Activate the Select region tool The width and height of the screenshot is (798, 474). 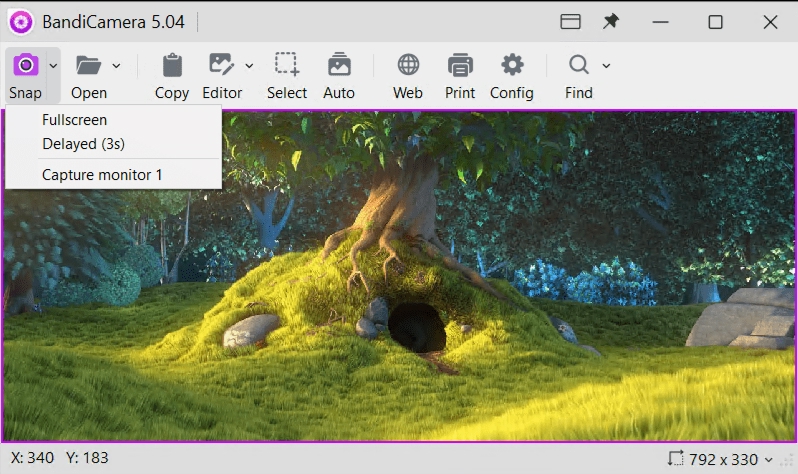coord(287,66)
